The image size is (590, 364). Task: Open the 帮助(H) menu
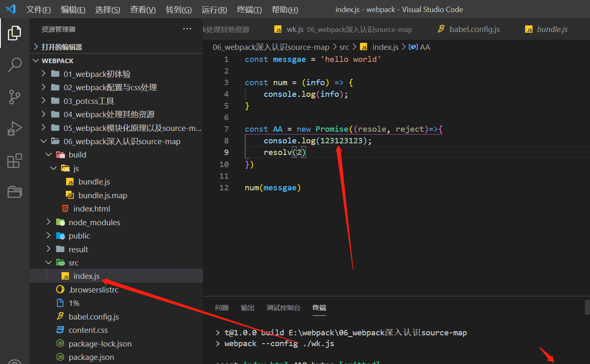(285, 10)
